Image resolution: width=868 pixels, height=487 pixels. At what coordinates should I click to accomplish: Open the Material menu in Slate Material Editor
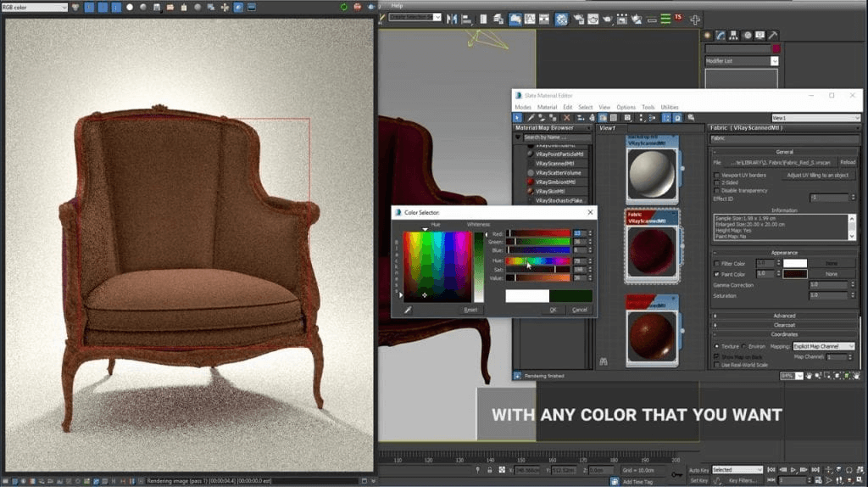pos(547,108)
